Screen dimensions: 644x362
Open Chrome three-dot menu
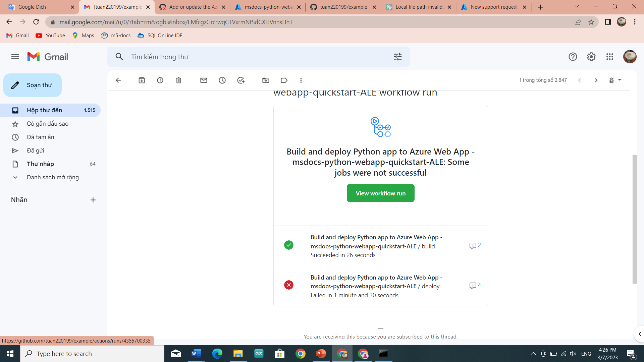click(x=635, y=22)
